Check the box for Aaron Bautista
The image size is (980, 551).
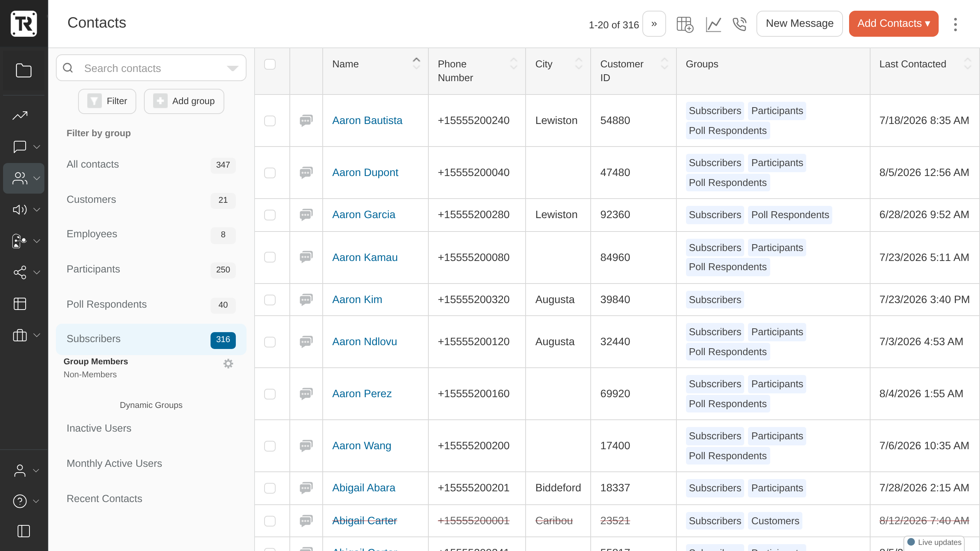[270, 121]
